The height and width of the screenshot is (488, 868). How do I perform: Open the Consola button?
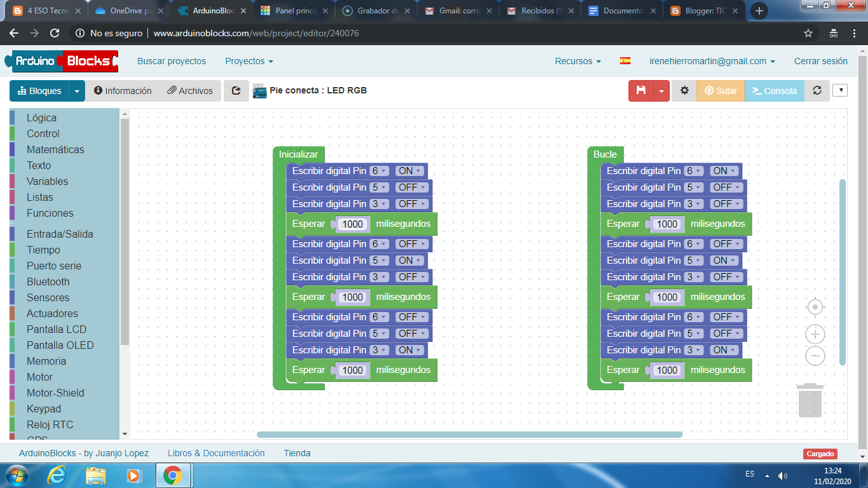tap(774, 91)
